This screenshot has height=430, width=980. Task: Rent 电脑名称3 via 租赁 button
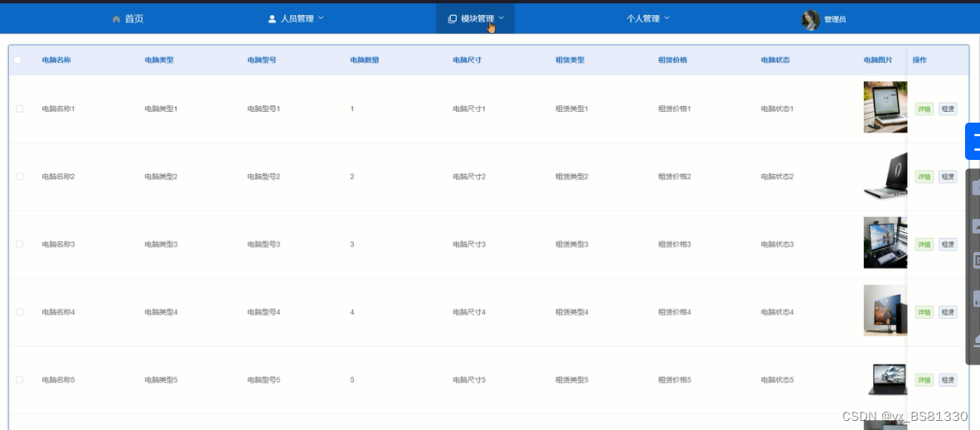(948, 244)
